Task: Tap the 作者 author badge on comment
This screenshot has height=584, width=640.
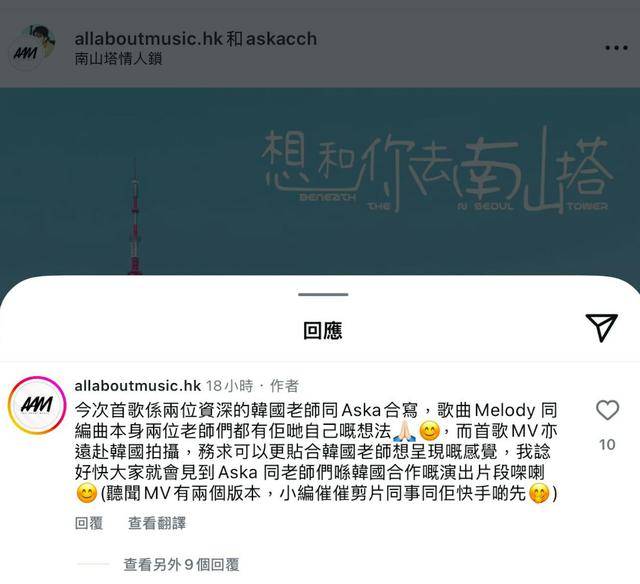Action: 284,386
